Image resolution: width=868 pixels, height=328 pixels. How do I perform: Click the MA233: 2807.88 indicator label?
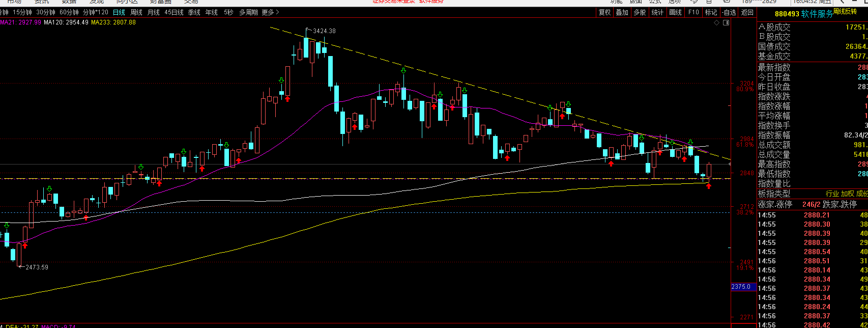(113, 22)
